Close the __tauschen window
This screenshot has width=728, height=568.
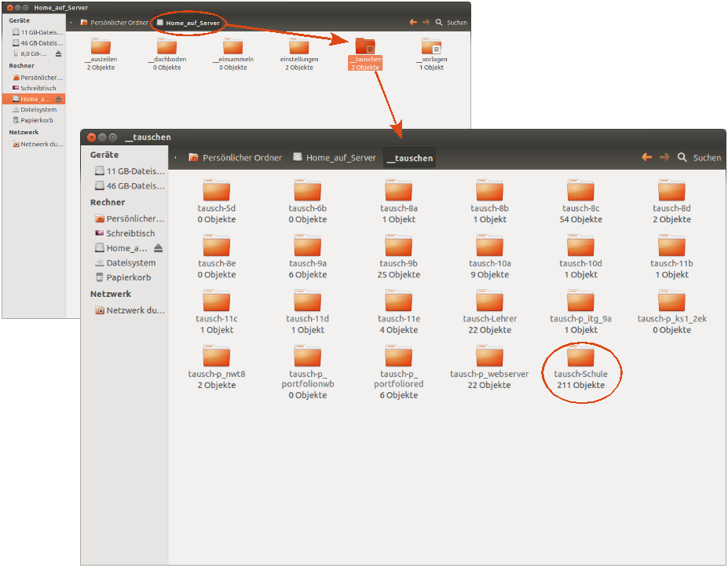click(91, 137)
